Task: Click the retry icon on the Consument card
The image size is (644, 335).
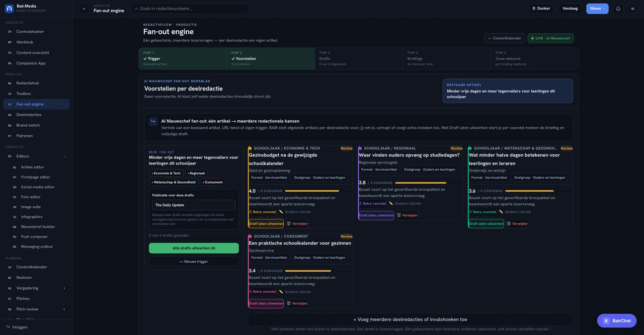Action: click(x=251, y=292)
